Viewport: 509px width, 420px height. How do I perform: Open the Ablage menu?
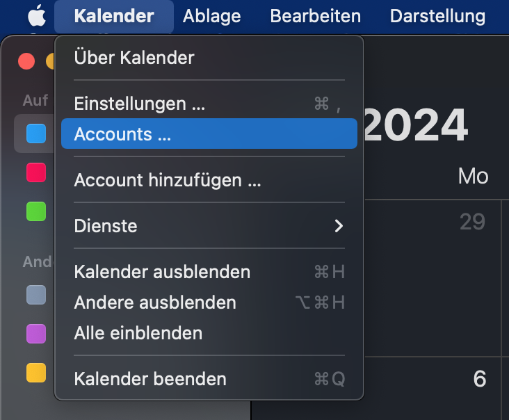click(x=211, y=16)
